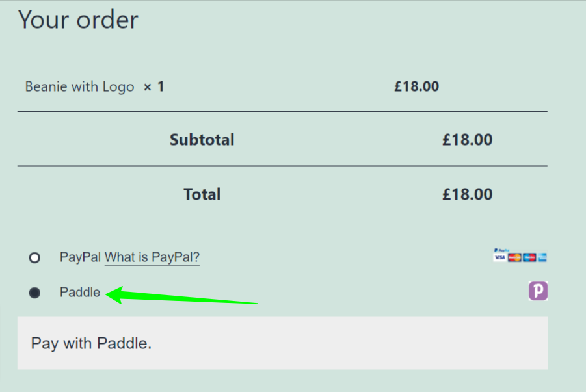Click the Subtotal amount £18.00
The image size is (586, 392).
point(468,140)
